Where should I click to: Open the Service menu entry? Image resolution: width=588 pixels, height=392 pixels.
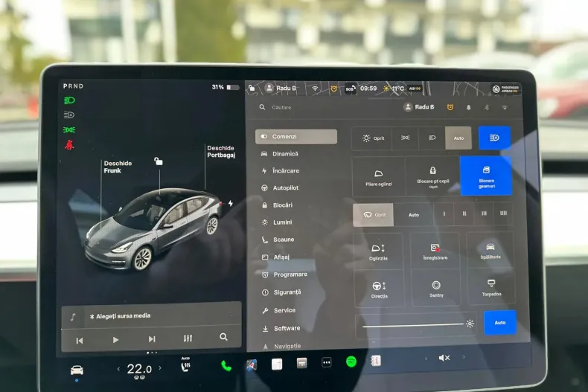pyautogui.click(x=278, y=310)
